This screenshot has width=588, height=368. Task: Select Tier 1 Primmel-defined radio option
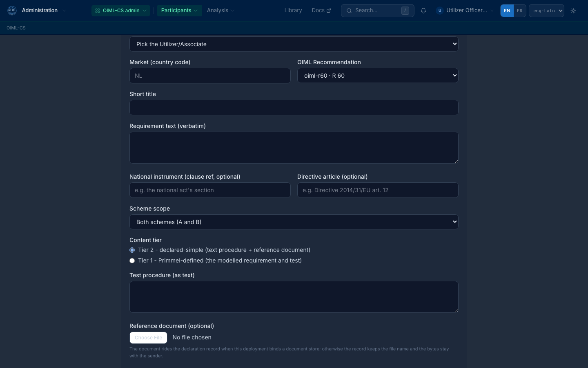click(132, 260)
